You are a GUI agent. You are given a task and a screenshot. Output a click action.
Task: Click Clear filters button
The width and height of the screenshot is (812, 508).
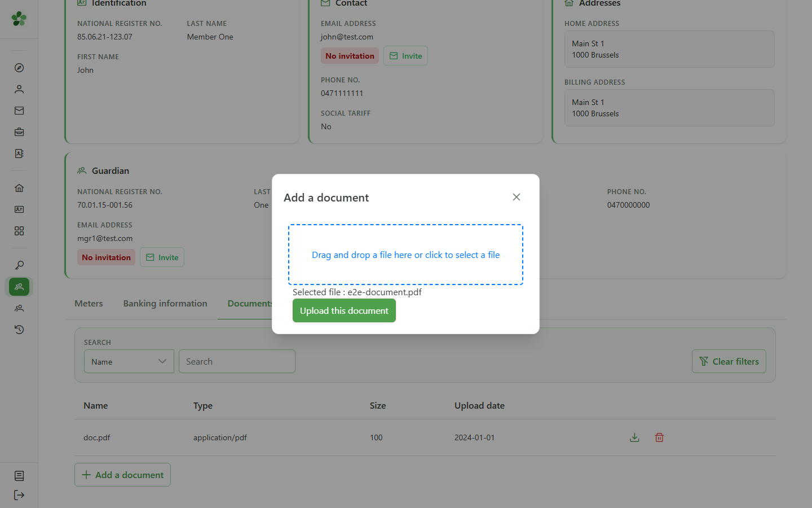tap(729, 361)
